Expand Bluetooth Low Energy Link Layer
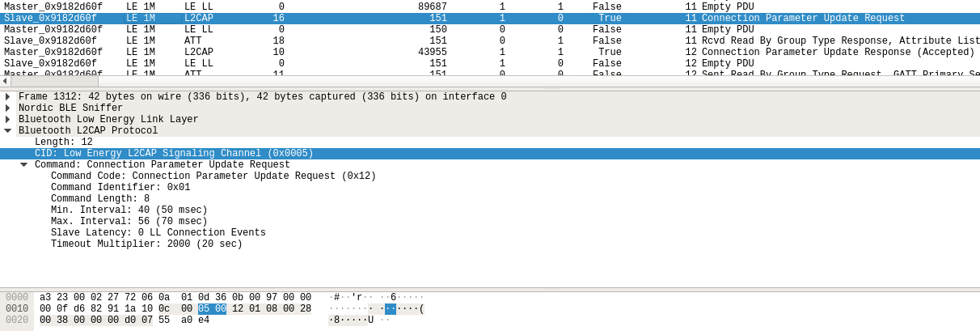This screenshot has width=980, height=331. coord(8,120)
